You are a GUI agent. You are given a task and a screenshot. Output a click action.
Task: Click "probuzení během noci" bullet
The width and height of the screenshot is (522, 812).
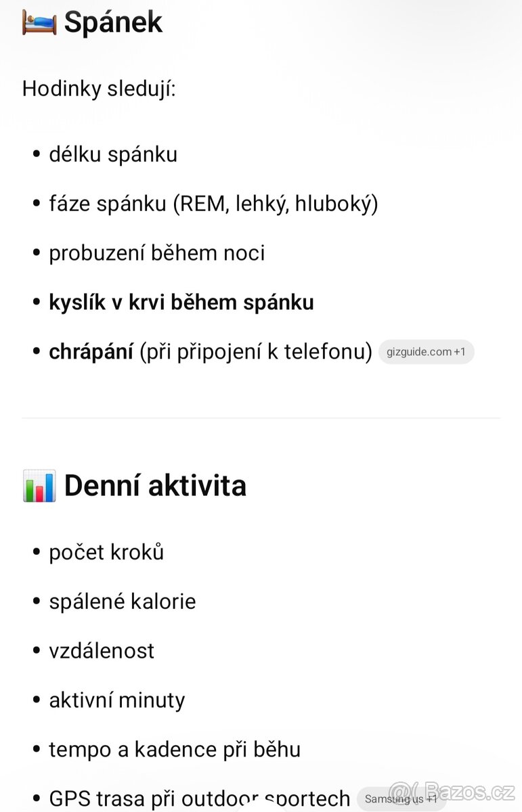157,253
